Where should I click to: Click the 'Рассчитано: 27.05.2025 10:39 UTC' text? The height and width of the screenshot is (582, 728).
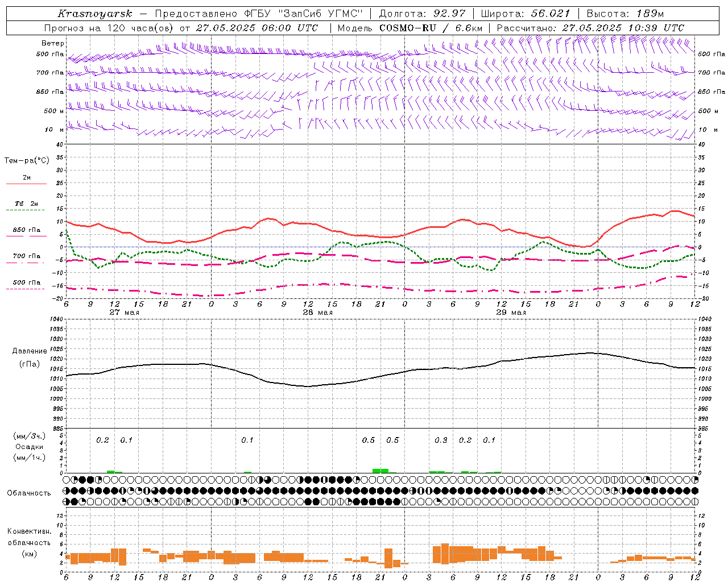pos(590,28)
